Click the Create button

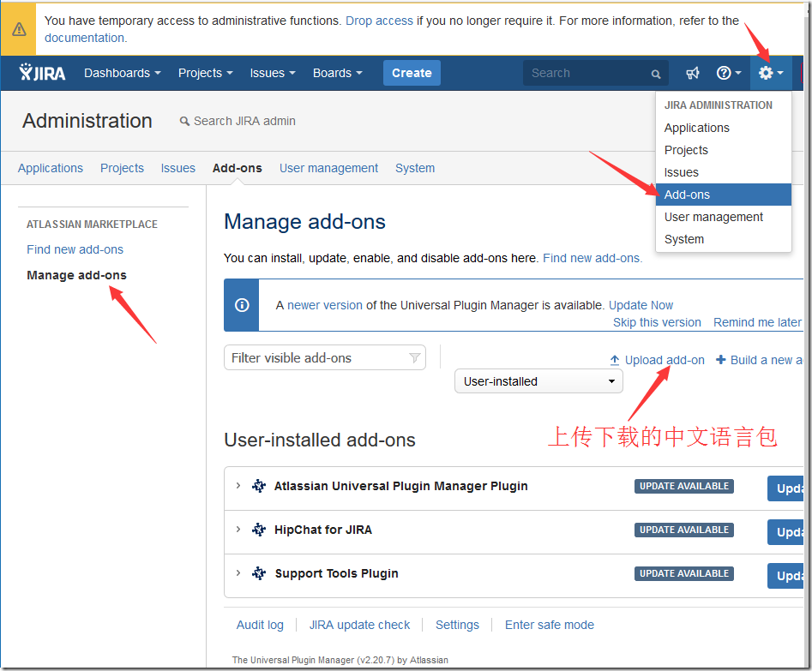click(x=412, y=73)
